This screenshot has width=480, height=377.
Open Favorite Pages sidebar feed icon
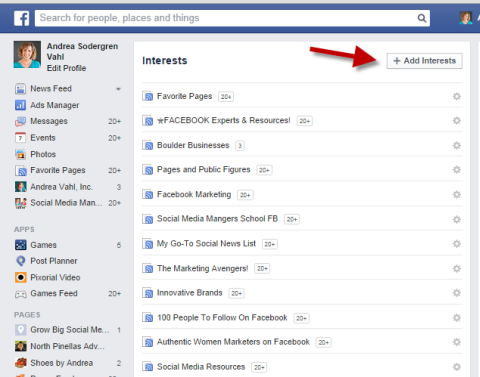pyautogui.click(x=20, y=170)
